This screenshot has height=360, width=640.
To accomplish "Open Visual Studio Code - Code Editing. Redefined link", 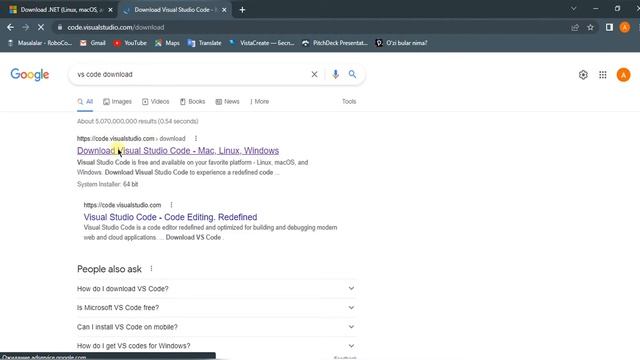I will (x=170, y=217).
